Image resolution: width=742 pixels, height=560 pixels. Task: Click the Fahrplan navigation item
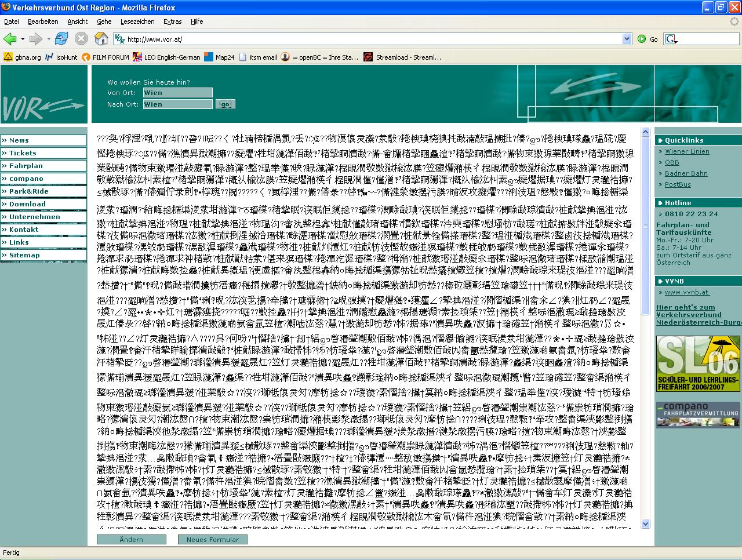[43, 166]
